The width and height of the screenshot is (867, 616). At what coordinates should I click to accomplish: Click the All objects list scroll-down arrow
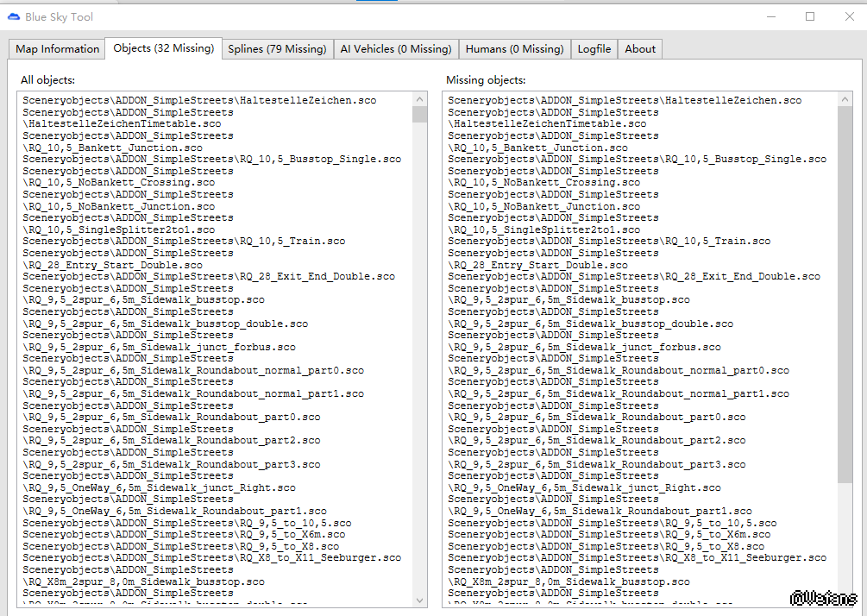[x=419, y=600]
